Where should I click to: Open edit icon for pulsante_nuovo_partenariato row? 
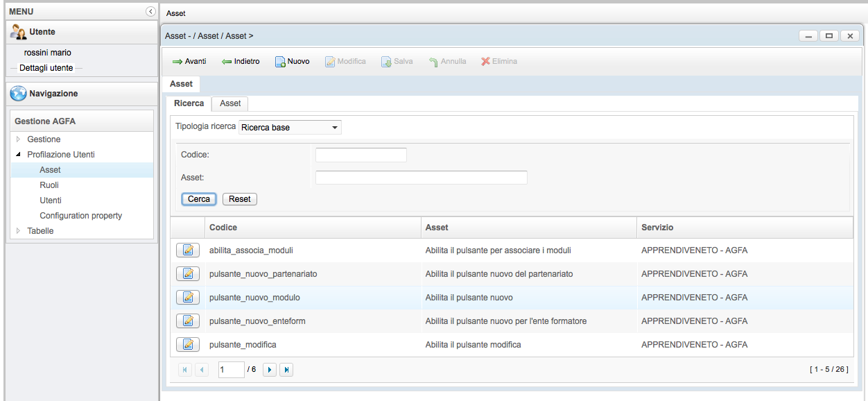(187, 274)
